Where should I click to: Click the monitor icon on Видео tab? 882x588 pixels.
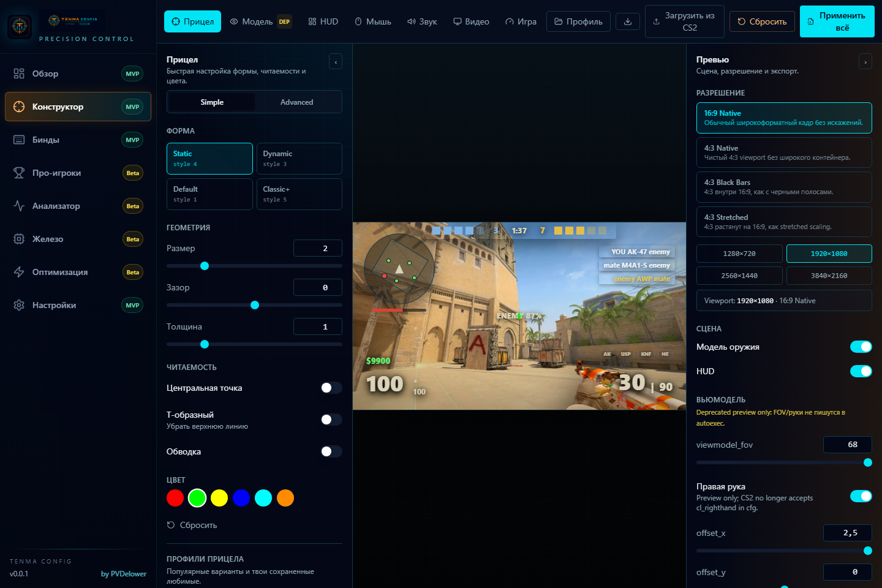point(458,21)
